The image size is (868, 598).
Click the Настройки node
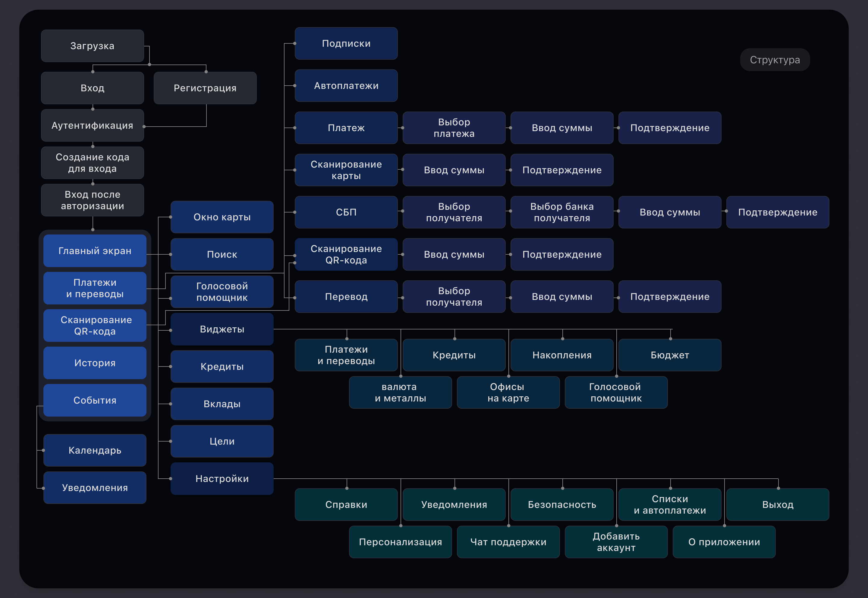click(222, 478)
